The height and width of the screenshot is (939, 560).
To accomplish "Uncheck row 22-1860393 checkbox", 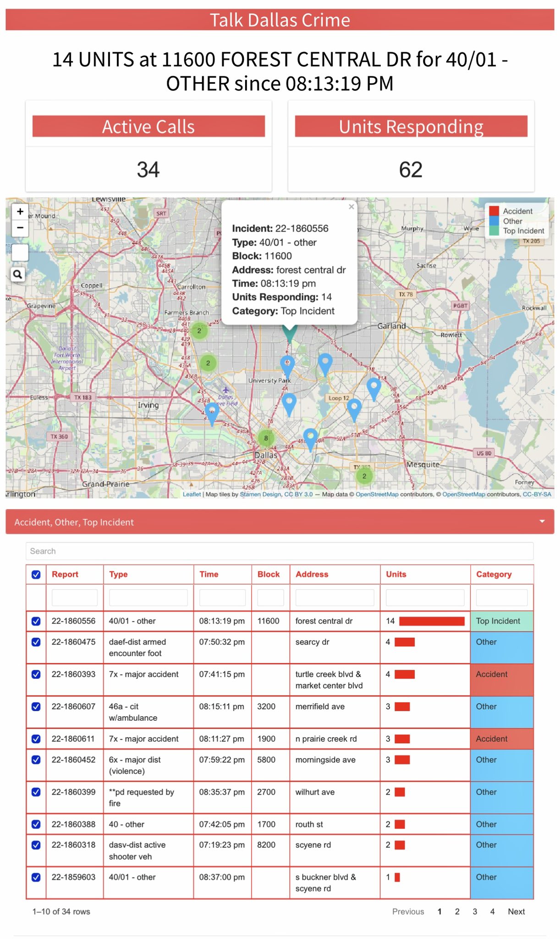I will pos(36,674).
